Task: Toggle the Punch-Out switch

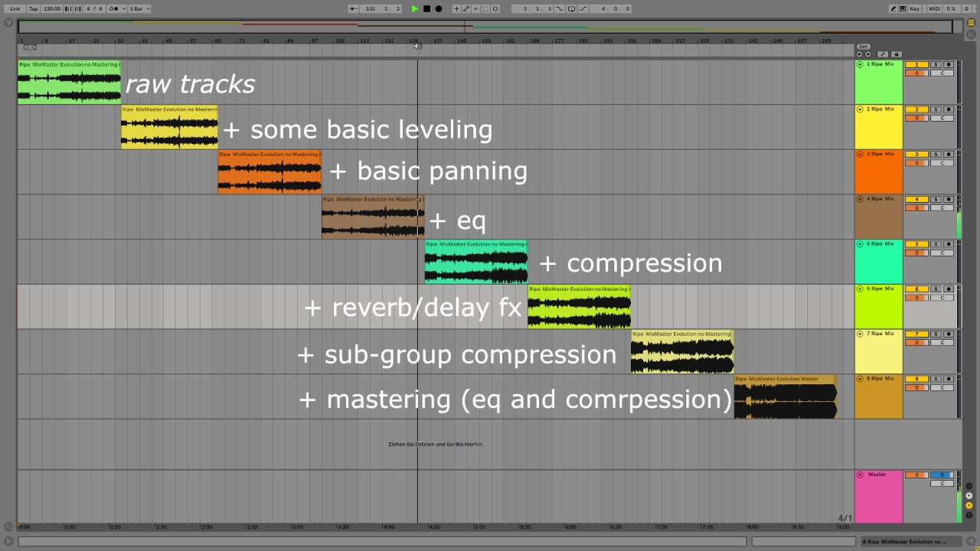Action: 583,9
